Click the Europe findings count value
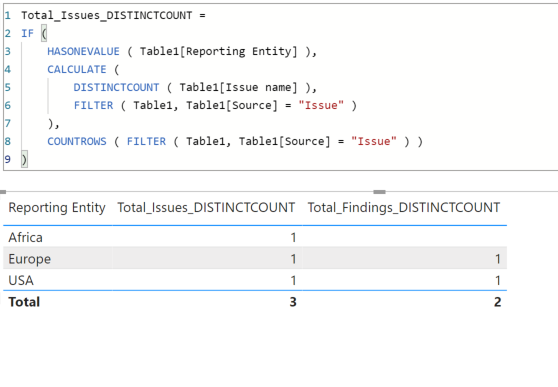 (x=498, y=259)
